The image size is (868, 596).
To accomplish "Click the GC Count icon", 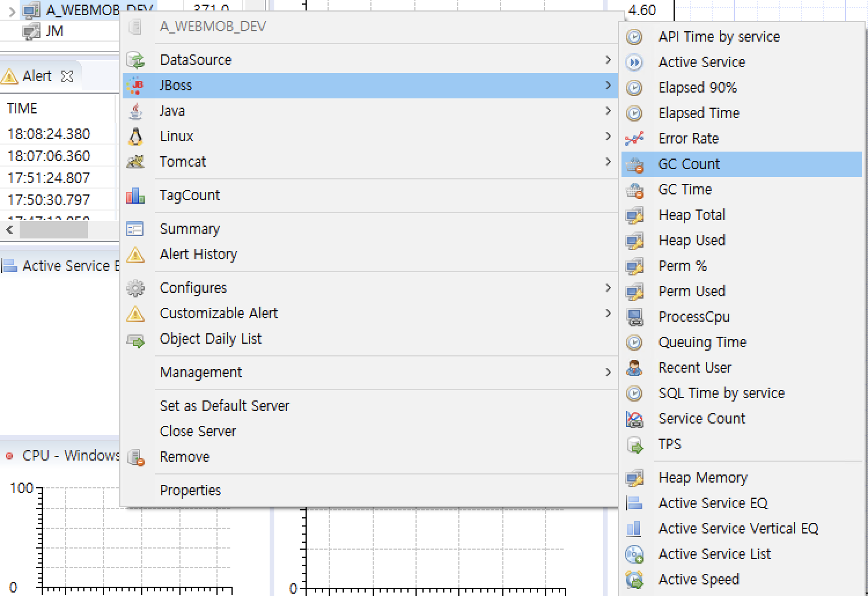I will coord(635,164).
